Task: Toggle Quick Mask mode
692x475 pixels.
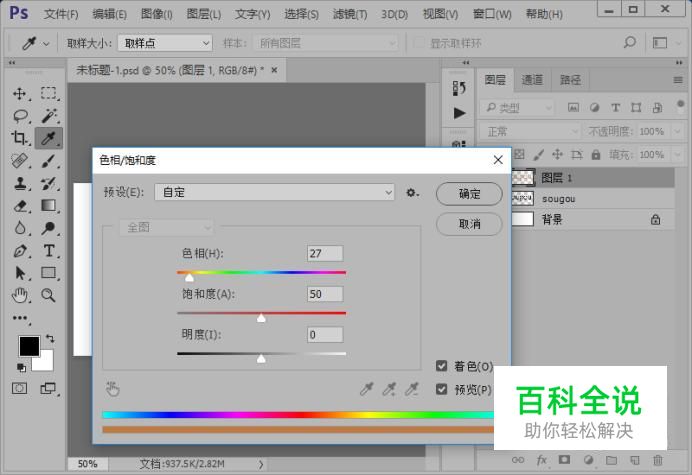Action: 19,388
